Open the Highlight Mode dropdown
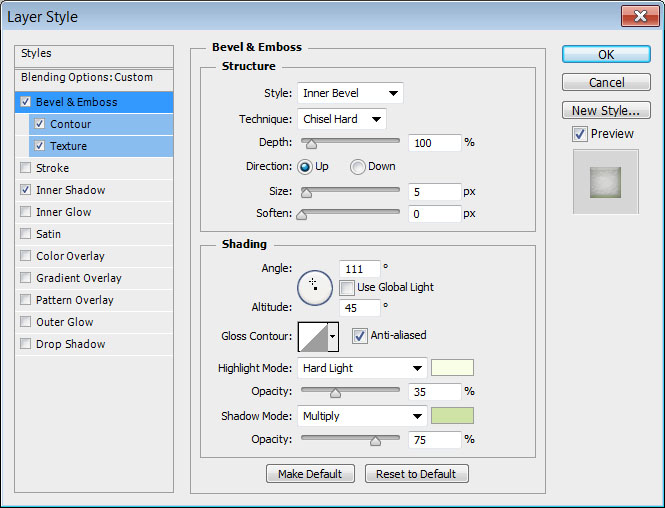 click(362, 368)
